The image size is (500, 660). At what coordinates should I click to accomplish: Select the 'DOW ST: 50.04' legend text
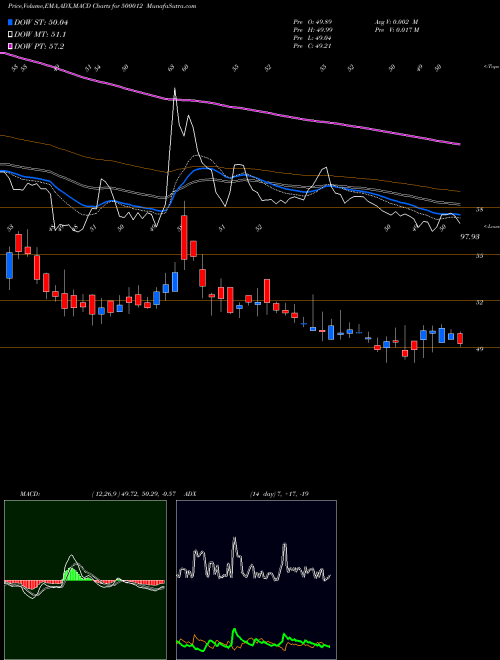[41, 22]
